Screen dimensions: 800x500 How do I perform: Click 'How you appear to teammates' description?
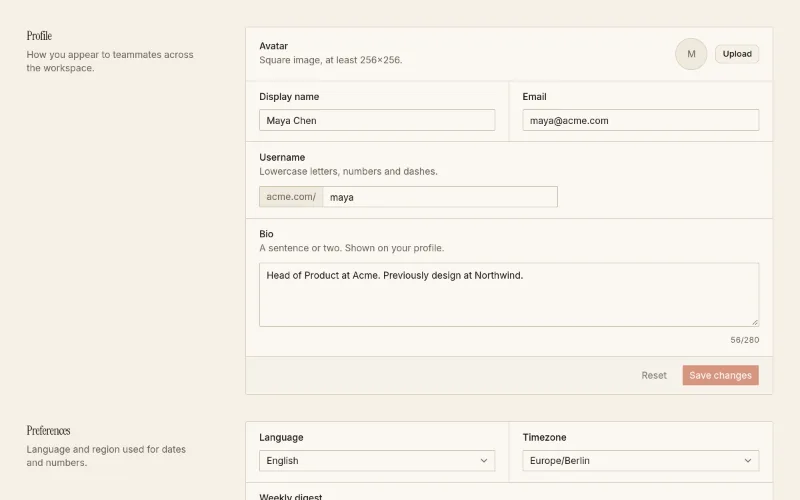pos(110,61)
